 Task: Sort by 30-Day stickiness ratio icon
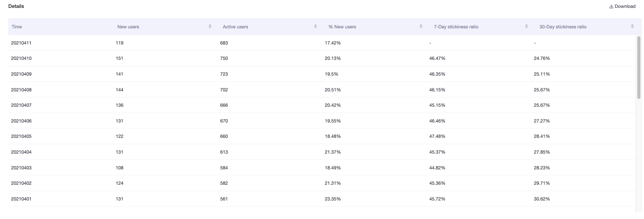pos(632,26)
